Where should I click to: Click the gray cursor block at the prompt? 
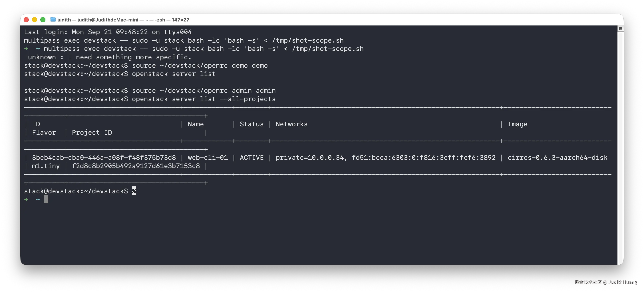tap(46, 199)
